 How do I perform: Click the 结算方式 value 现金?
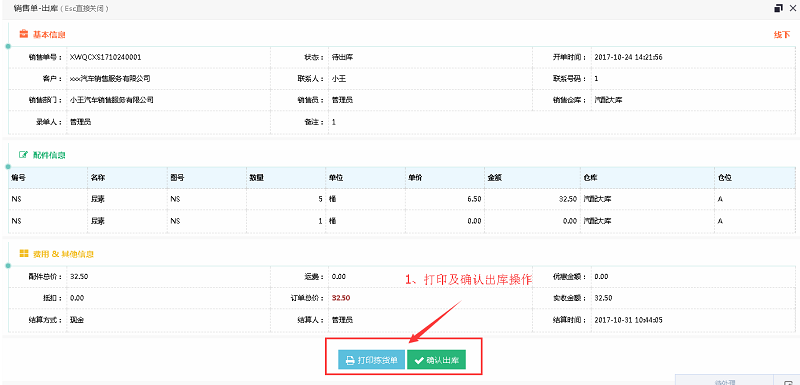[77, 320]
